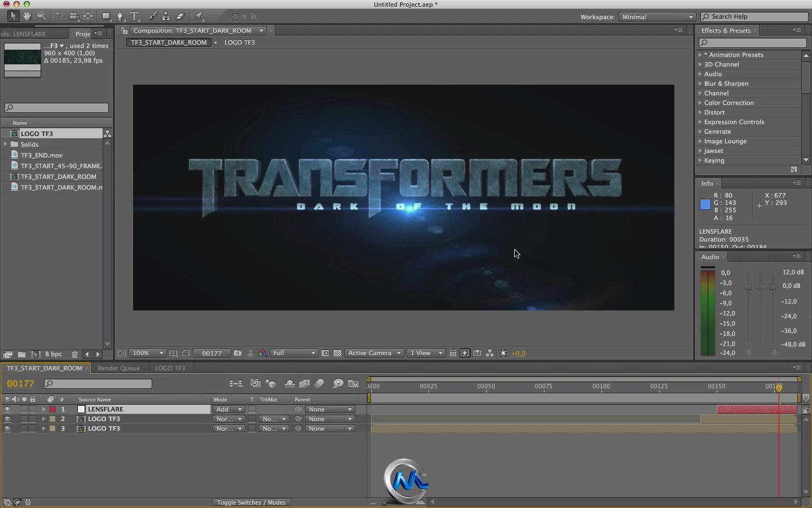Toggle Frame Blending for the composition
Screen dimensions: 812x508
click(x=304, y=383)
